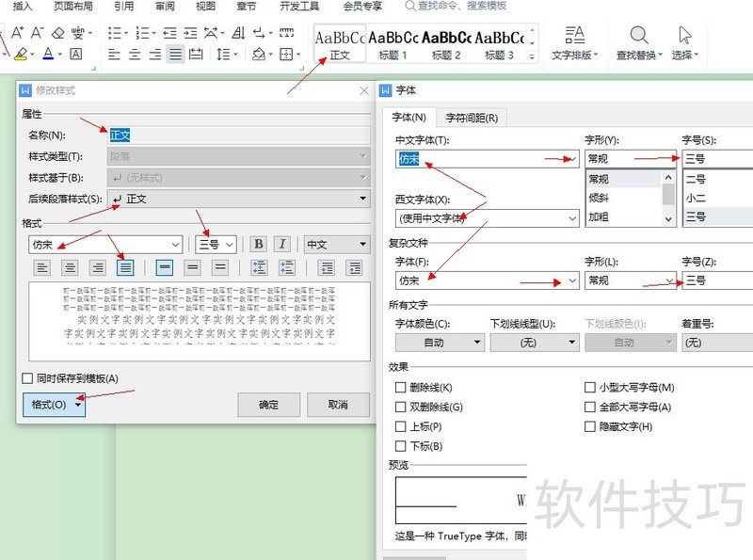Open the 仿宋 font dropdown in Modify Style
Screen dimensions: 753x560
(x=174, y=245)
